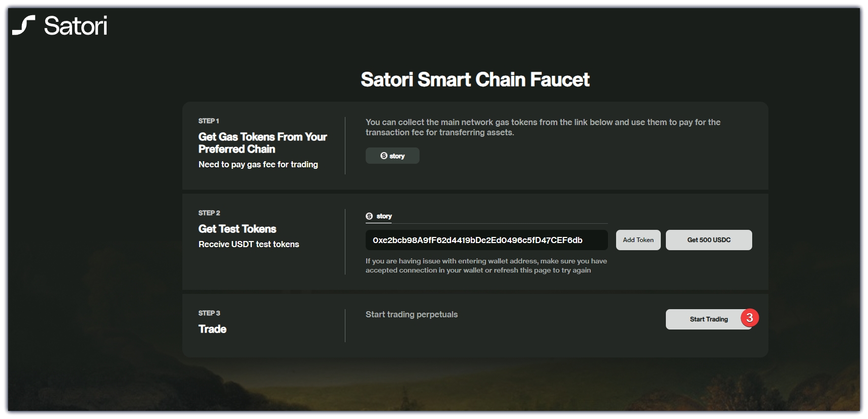Focus the wallet address input field
Screen dimensions: 868x419
point(486,240)
